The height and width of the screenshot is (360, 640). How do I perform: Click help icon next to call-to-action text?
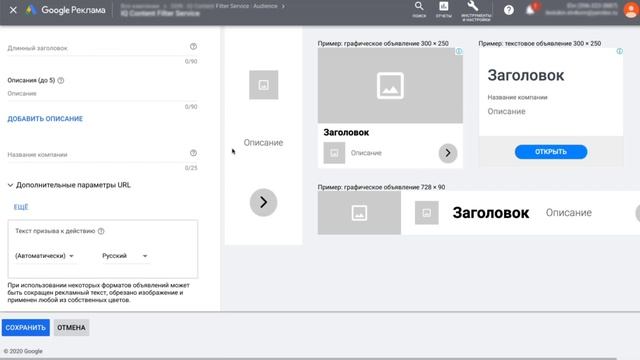[101, 231]
